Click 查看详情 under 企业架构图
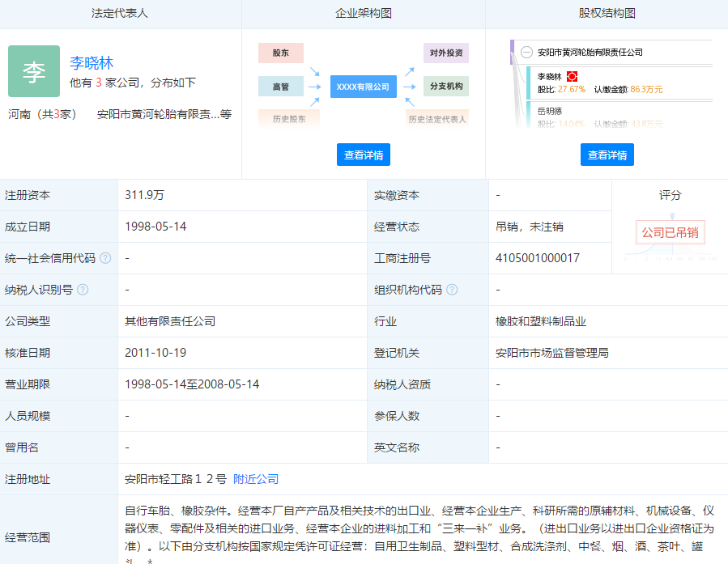Viewport: 728px width, 564px height. pos(363,155)
